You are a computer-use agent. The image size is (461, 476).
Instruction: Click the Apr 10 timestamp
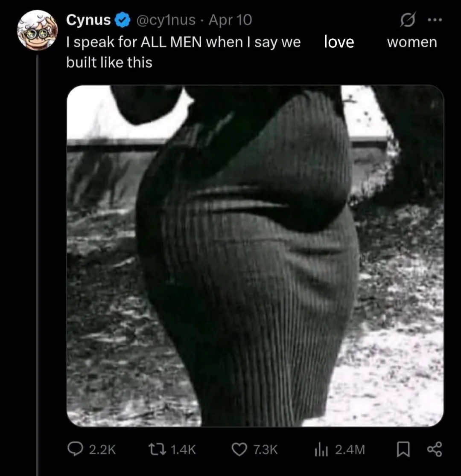(230, 20)
